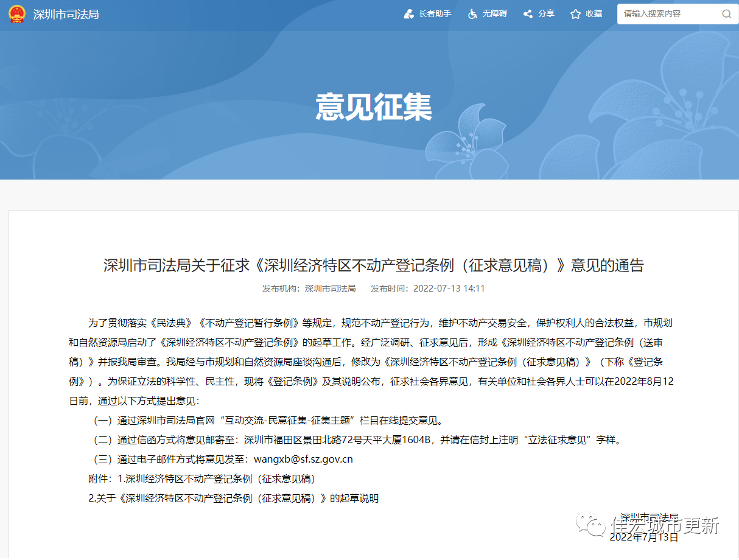Click the 分享 share icon
Viewport: 739px width, 560px height.
(x=528, y=13)
